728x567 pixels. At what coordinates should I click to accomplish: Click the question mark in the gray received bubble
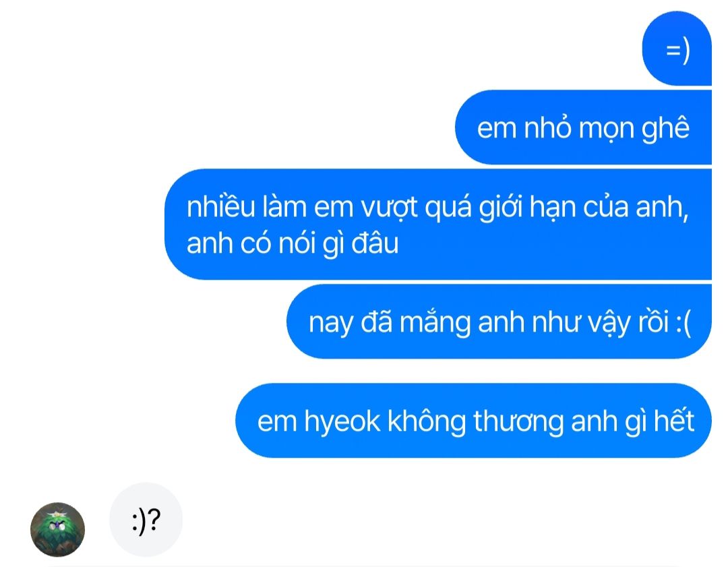154,519
